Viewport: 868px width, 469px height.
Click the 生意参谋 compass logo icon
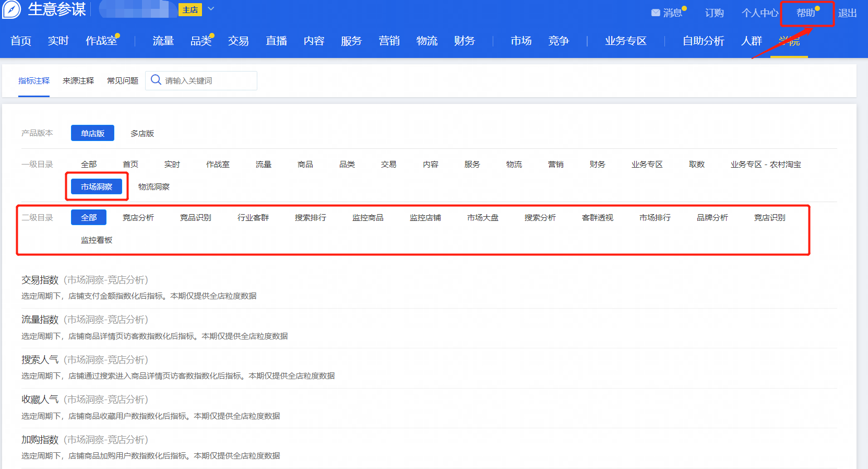click(11, 9)
